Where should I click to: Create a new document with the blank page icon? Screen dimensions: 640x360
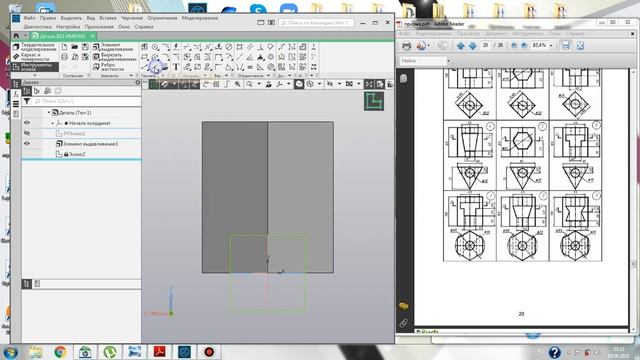coord(64,47)
